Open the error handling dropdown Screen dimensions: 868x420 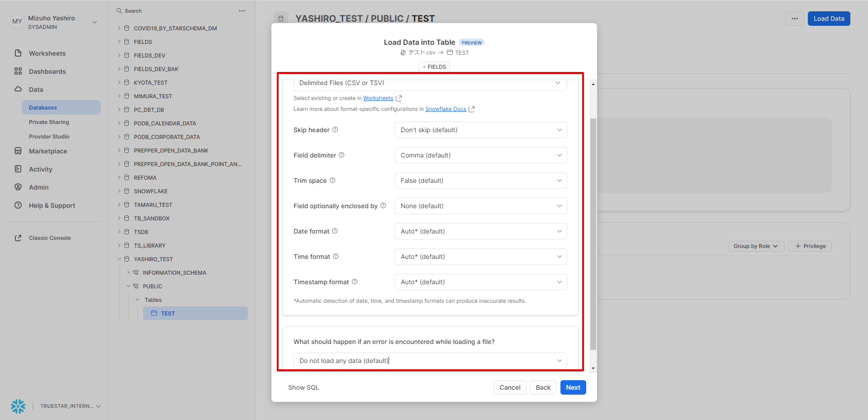point(430,361)
